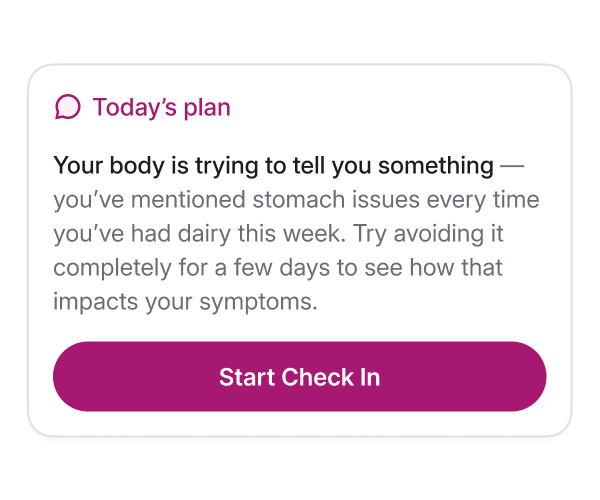This screenshot has width=600, height=500.
Task: Click the words 'every time' in message
Action: click(483, 200)
